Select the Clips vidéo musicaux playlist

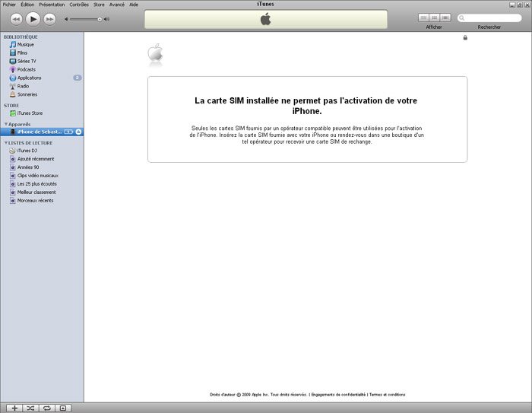(42, 176)
